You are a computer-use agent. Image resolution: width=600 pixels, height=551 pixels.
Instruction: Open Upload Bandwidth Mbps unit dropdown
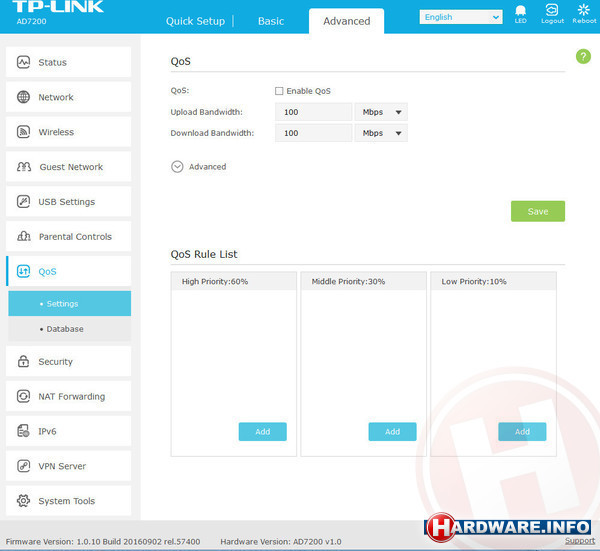[x=381, y=112]
